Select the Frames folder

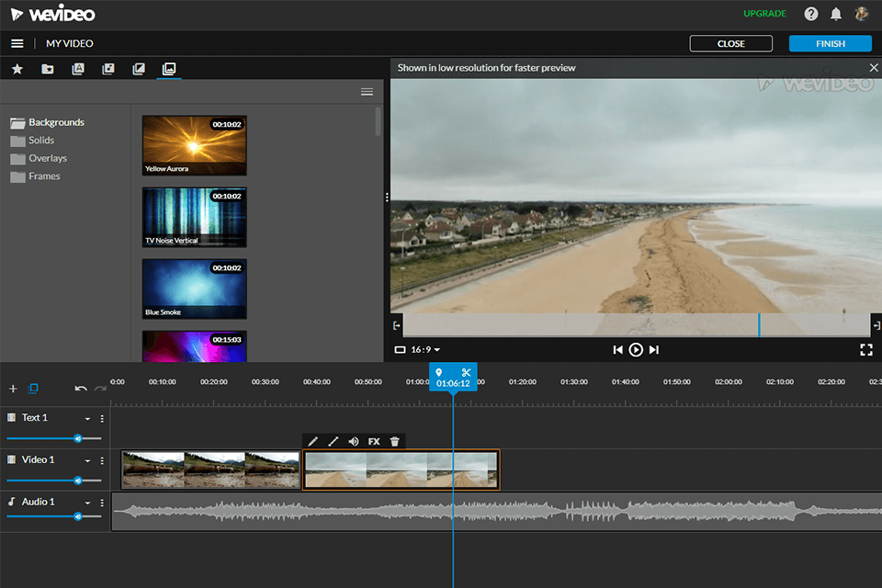[x=35, y=176]
